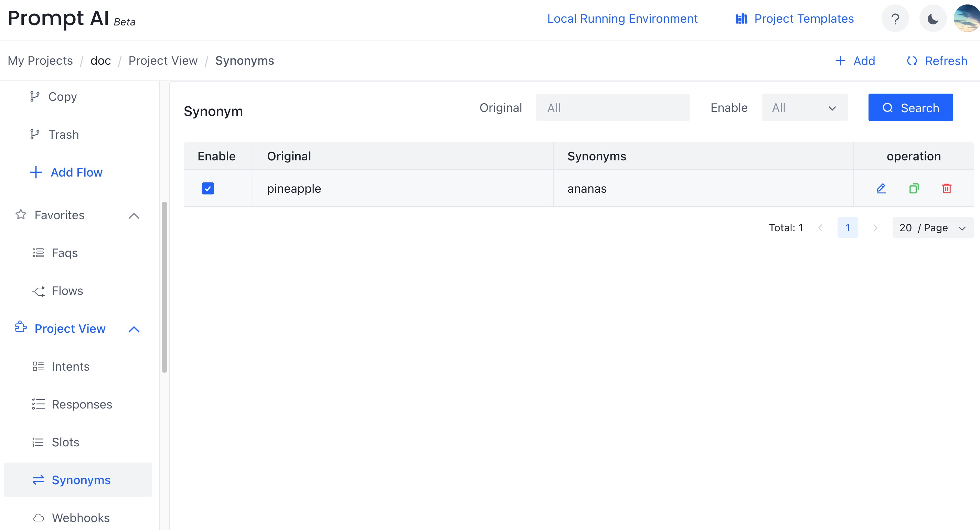Click the Add button in the header
This screenshot has width=980, height=530.
pyautogui.click(x=855, y=61)
